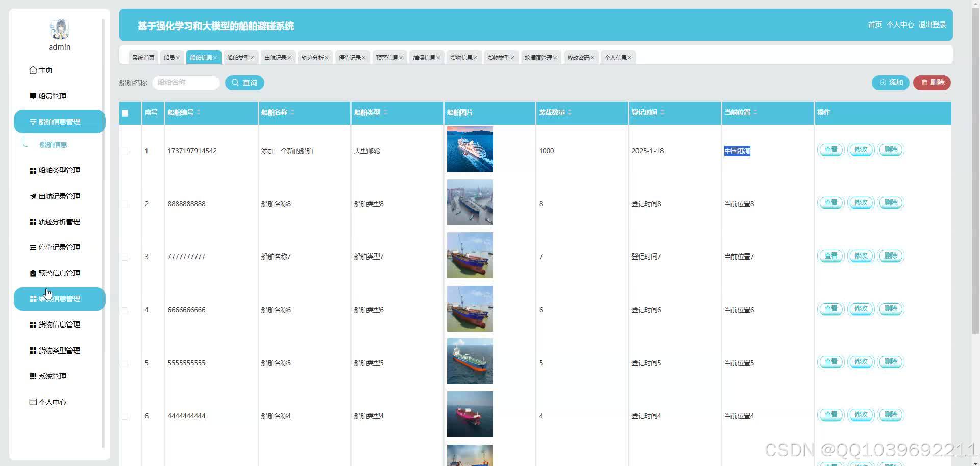Open the cruise ship image in row 1
980x466 pixels.
click(x=470, y=149)
